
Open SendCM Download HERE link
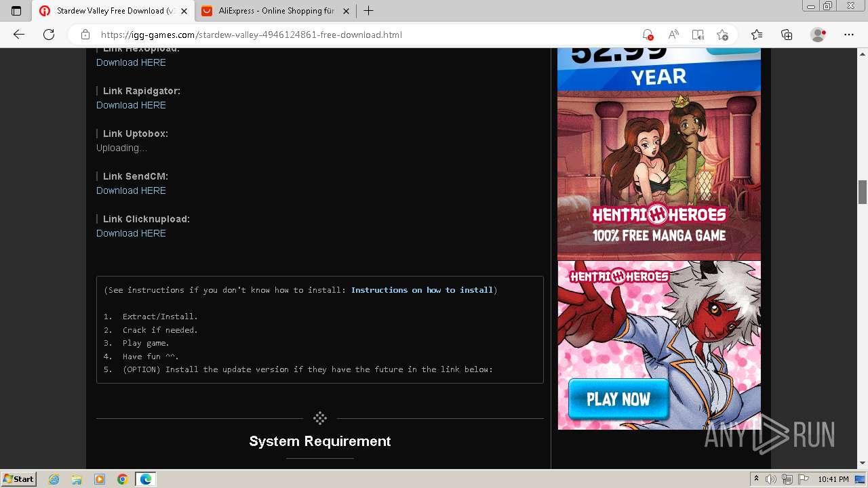(131, 190)
